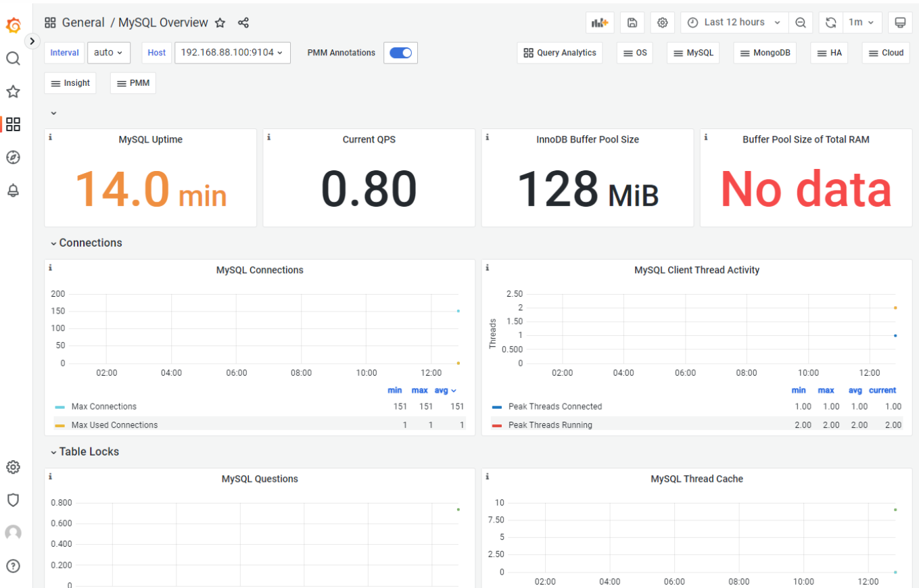Open the Alerting bell icon
Screen dimensions: 919x588
[13, 191]
